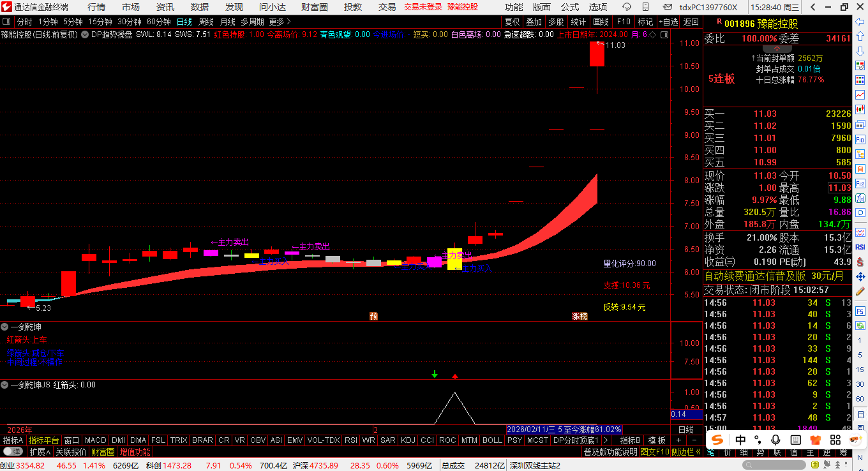Click the 关联报价 button

(x=71, y=452)
